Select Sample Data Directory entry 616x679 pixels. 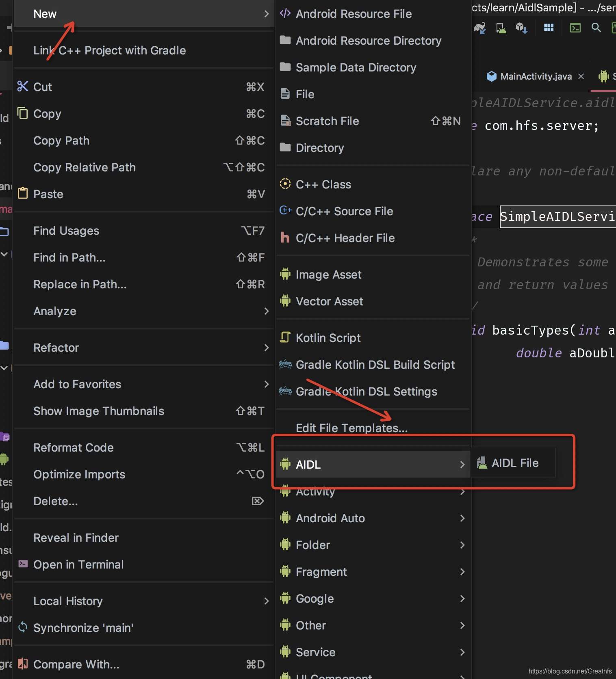[373, 67]
